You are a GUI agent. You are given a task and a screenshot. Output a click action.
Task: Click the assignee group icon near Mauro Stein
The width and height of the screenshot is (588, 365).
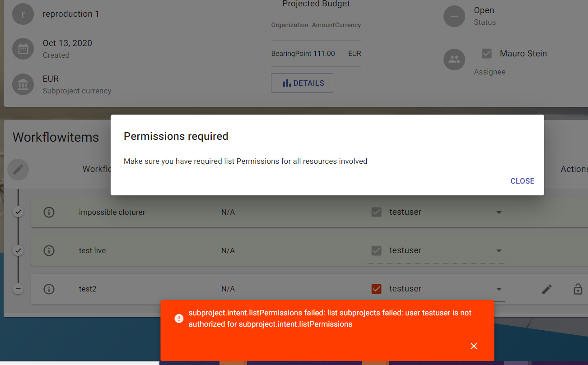coord(454,59)
